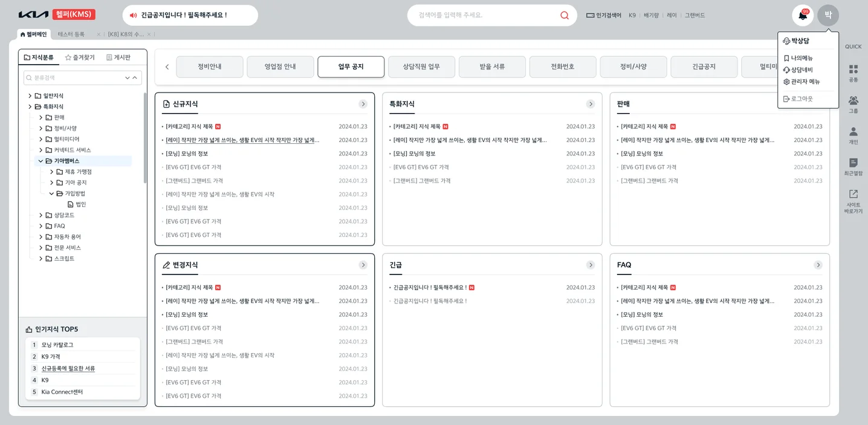
Task: Open the 그룹 quick menu icon
Action: (x=853, y=105)
